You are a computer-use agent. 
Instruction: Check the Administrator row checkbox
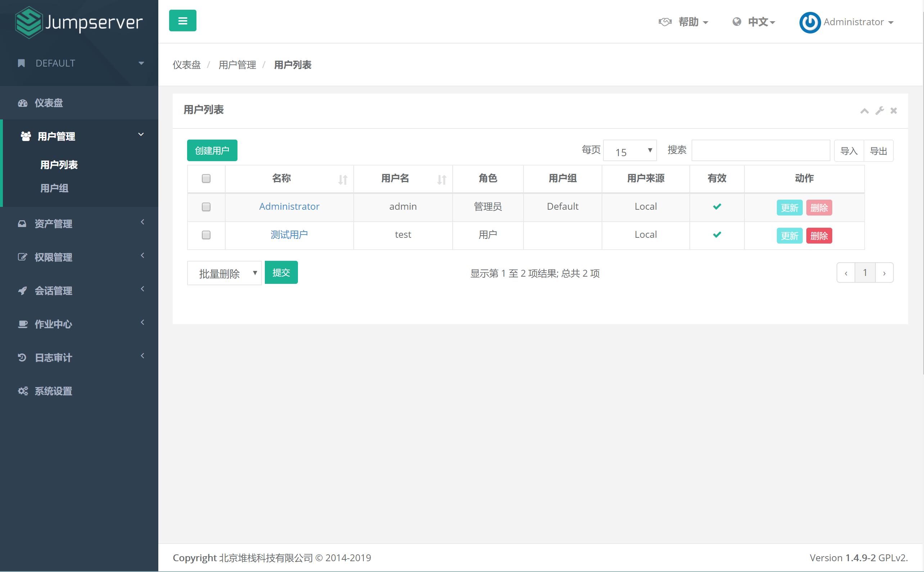(x=206, y=207)
